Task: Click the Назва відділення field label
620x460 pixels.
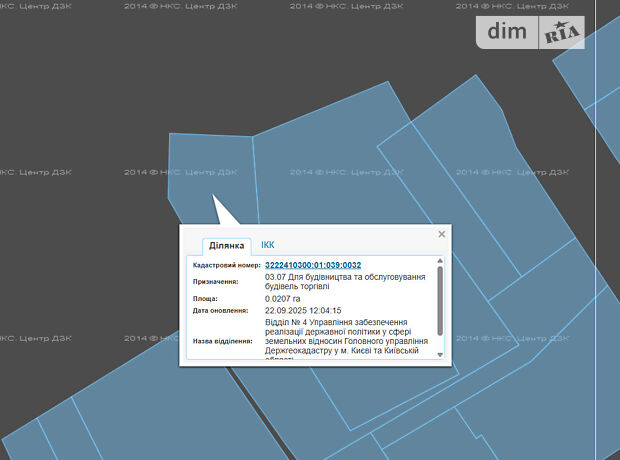Action: pos(223,340)
